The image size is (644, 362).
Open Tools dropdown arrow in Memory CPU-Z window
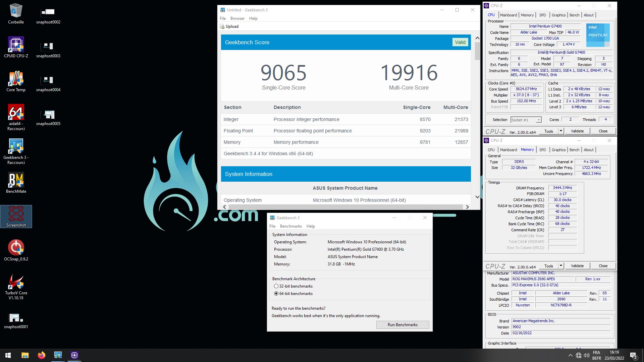(x=560, y=266)
